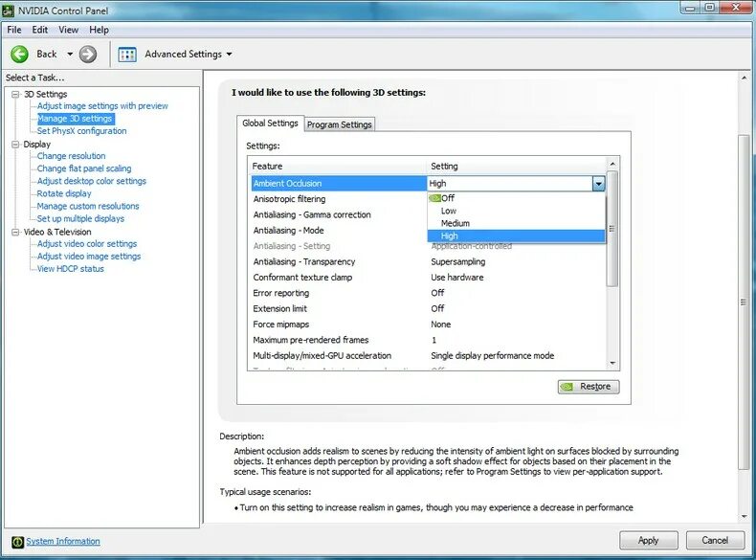This screenshot has height=560, width=756.
Task: Click the settings list scroll-up arrow
Action: pos(612,164)
